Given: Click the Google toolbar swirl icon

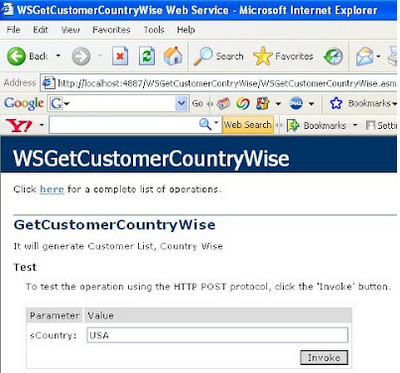Looking at the screenshot, I should pos(243,104).
